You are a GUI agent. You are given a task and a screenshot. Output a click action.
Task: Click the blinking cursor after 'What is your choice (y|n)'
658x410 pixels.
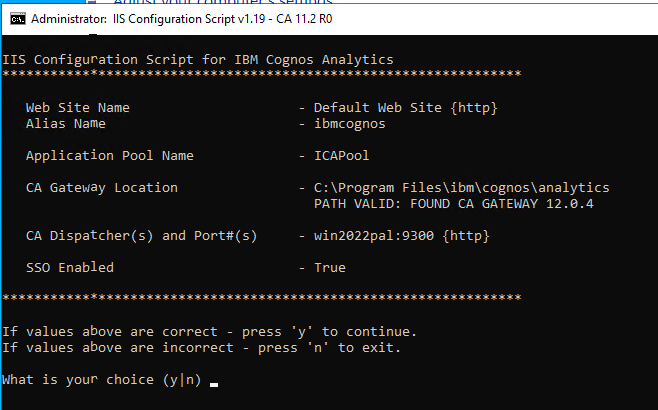(214, 384)
